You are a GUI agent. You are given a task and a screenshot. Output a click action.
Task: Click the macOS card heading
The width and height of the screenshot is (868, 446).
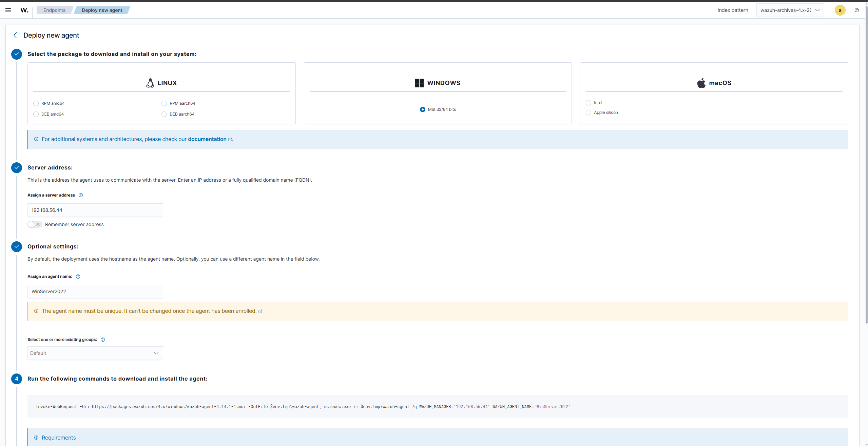[720, 83]
